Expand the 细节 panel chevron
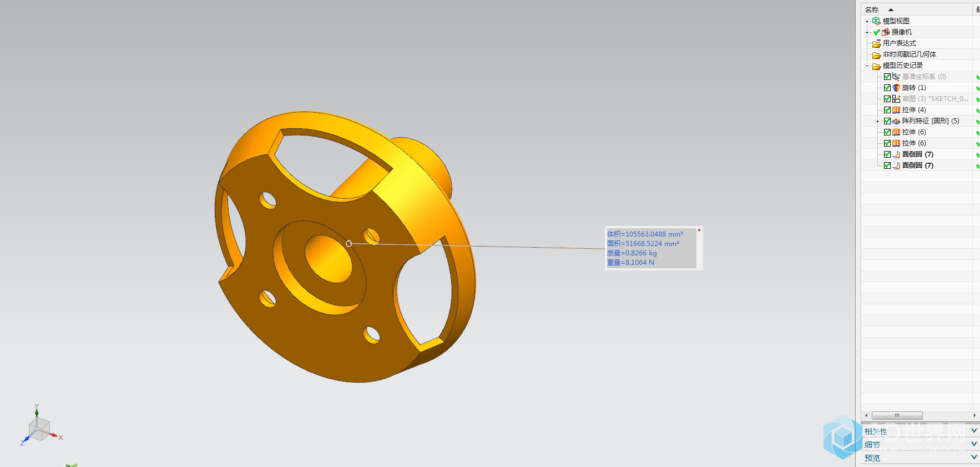This screenshot has width=980, height=467. click(x=974, y=444)
